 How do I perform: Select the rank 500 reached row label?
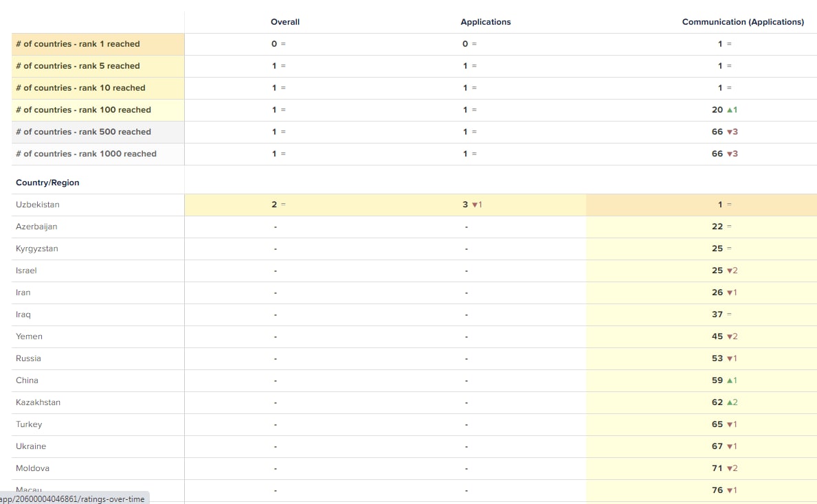98,132
